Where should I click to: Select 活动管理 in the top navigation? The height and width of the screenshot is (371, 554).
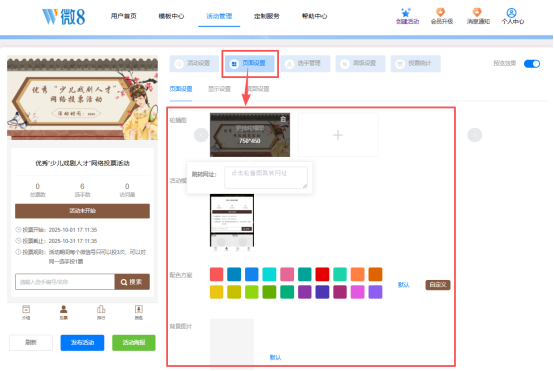(x=219, y=16)
